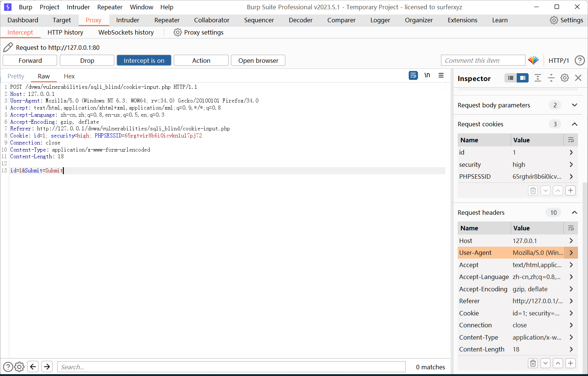Expand the User-Agent header row chevron
The height and width of the screenshot is (376, 588).
coord(571,253)
